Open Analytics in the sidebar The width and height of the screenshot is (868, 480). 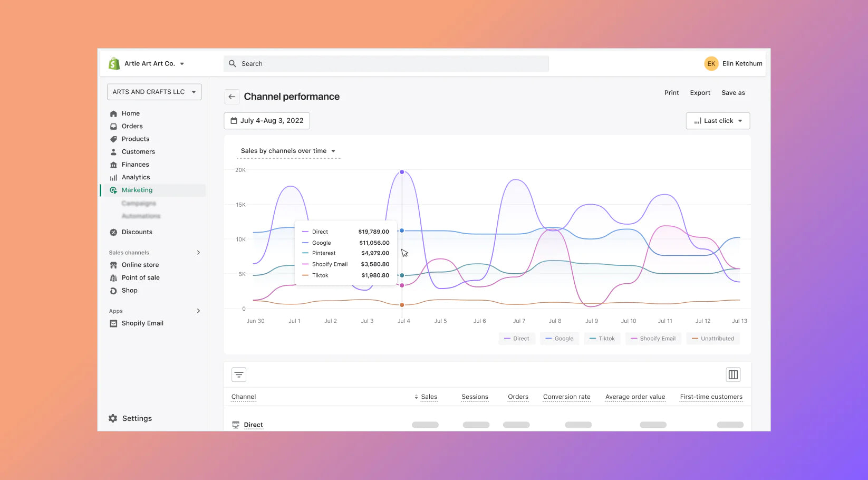pos(136,177)
